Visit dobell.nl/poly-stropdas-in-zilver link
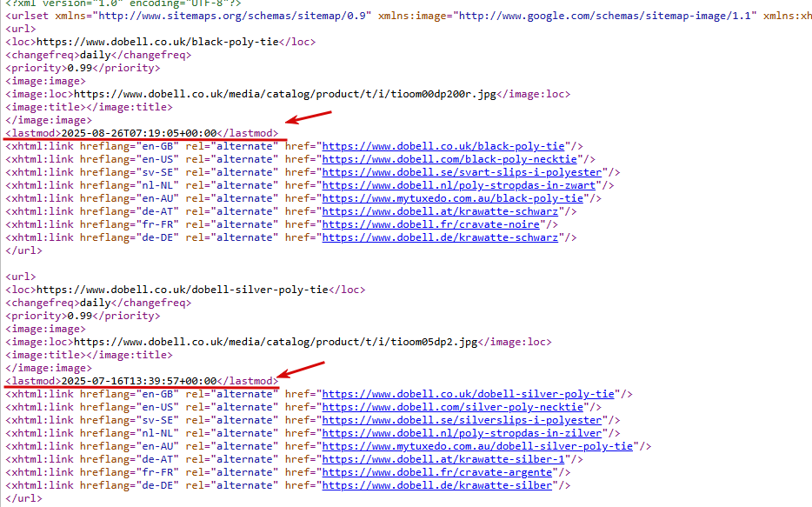 (462, 433)
